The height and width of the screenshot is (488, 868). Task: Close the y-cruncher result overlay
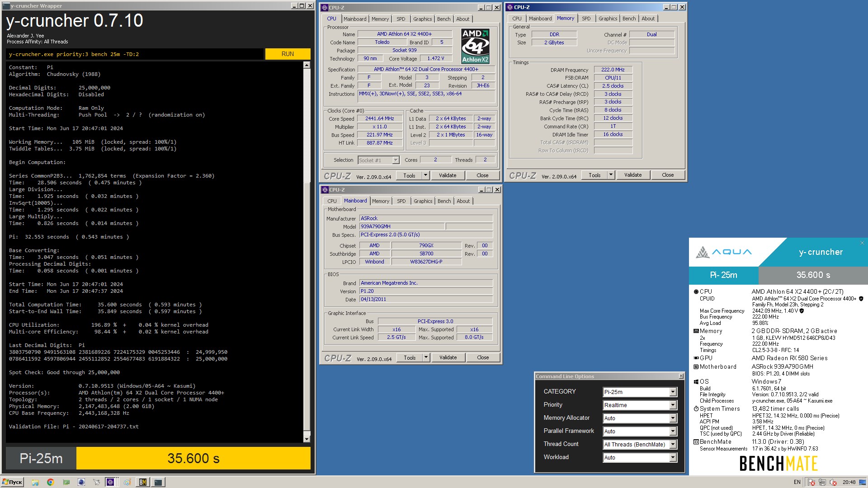point(862,243)
